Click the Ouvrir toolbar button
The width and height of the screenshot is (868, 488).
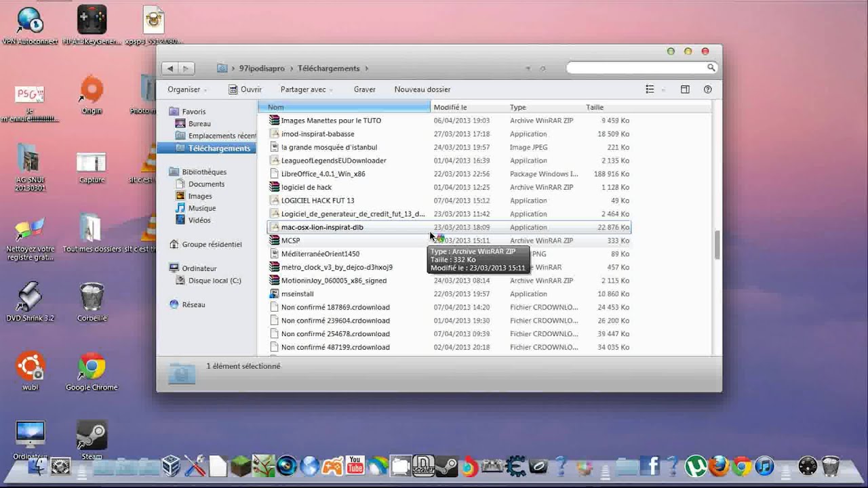(245, 89)
